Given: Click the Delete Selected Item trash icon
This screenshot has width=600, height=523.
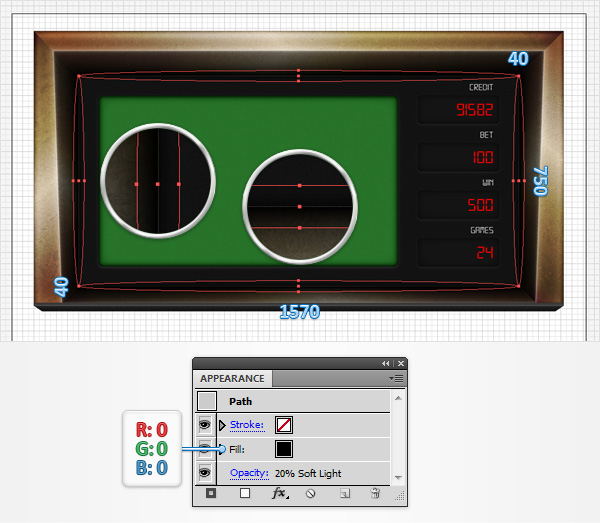Looking at the screenshot, I should (x=375, y=493).
